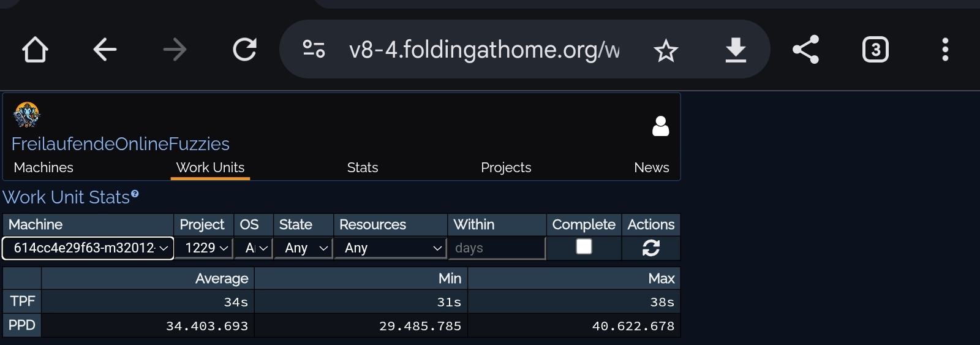Image resolution: width=980 pixels, height=345 pixels.
Task: Expand the Project dropdown showing 1229
Action: [x=205, y=248]
